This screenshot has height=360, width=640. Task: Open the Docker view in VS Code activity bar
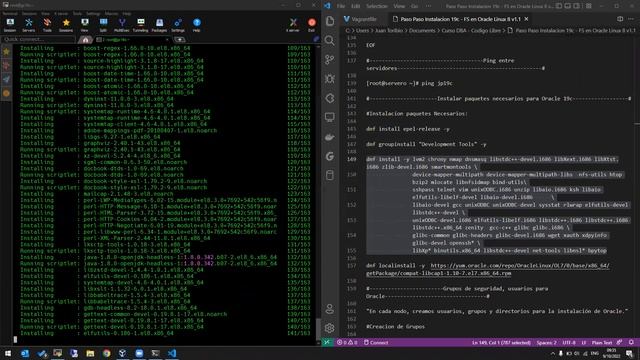click(x=330, y=137)
